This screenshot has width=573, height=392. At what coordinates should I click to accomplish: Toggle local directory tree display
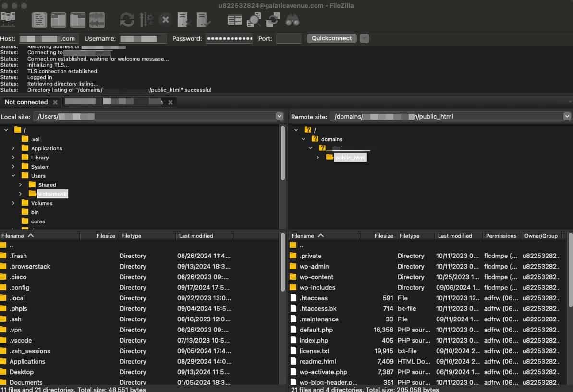pos(59,20)
